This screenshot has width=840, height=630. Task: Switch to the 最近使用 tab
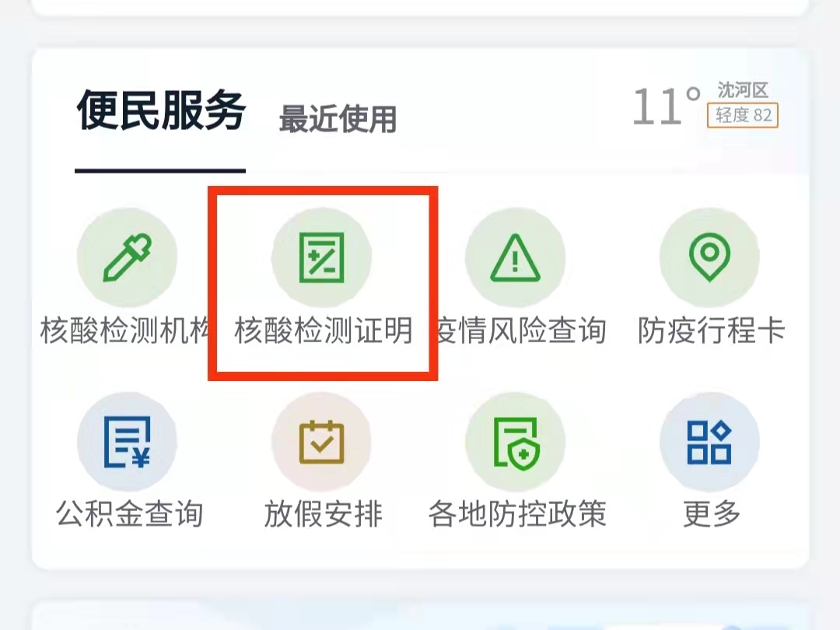click(x=338, y=118)
